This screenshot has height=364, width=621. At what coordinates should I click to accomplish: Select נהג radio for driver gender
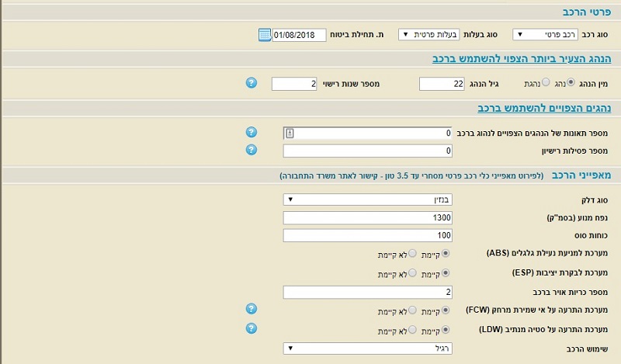(571, 82)
